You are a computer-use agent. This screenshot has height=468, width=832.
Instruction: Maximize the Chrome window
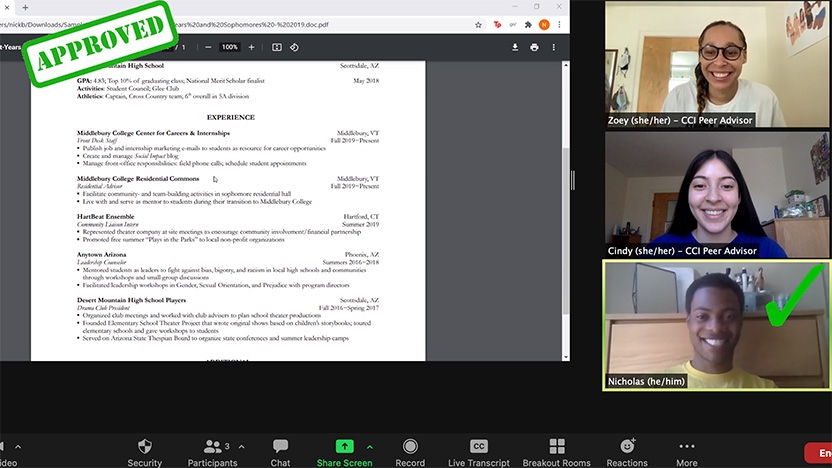point(536,7)
